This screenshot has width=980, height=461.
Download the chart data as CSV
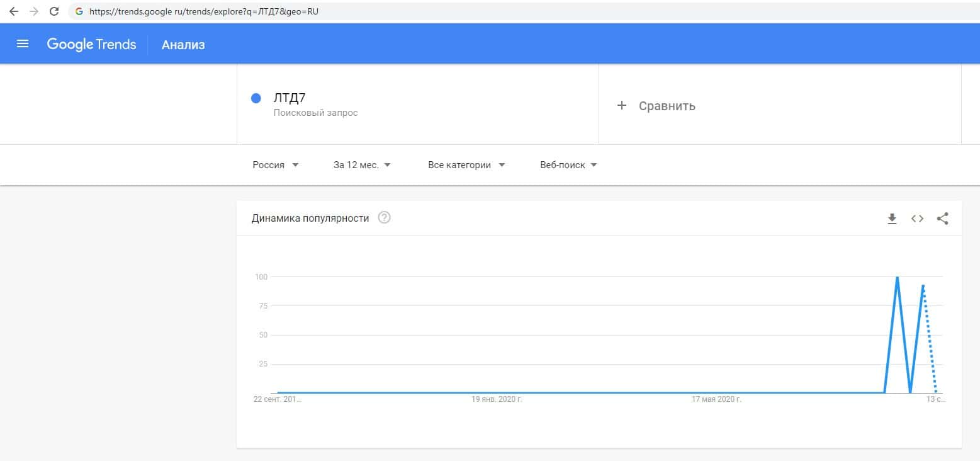tap(892, 219)
